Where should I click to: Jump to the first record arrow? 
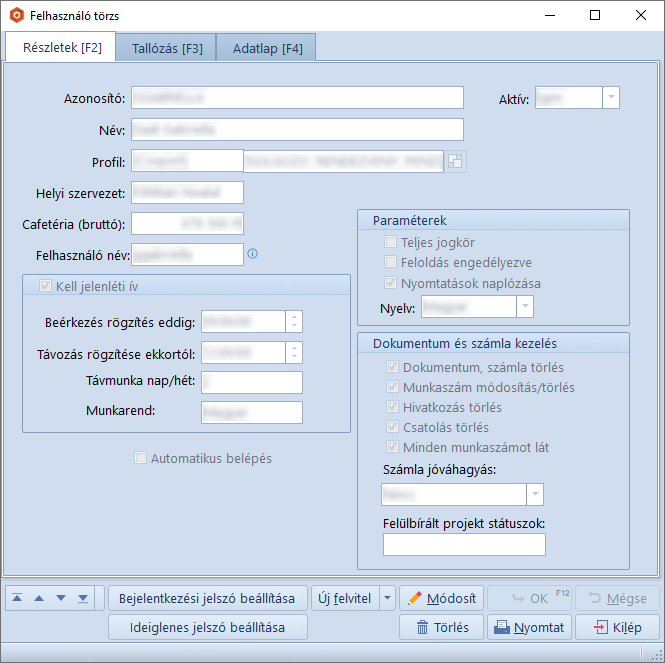pyautogui.click(x=18, y=598)
